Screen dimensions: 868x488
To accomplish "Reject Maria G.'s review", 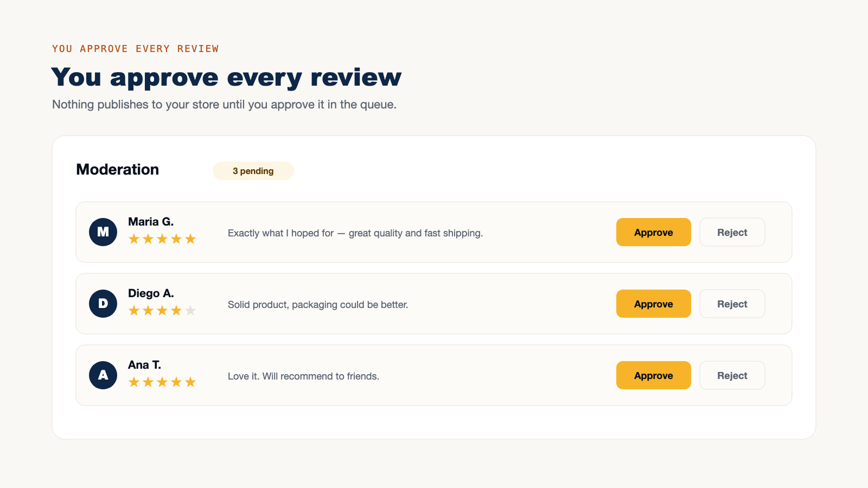I will point(732,232).
